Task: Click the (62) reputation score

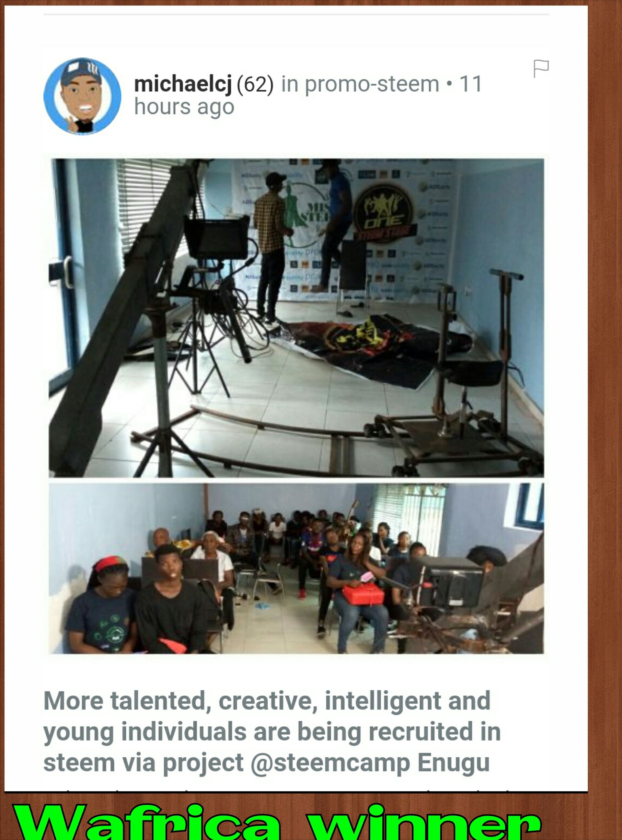Action: click(255, 84)
